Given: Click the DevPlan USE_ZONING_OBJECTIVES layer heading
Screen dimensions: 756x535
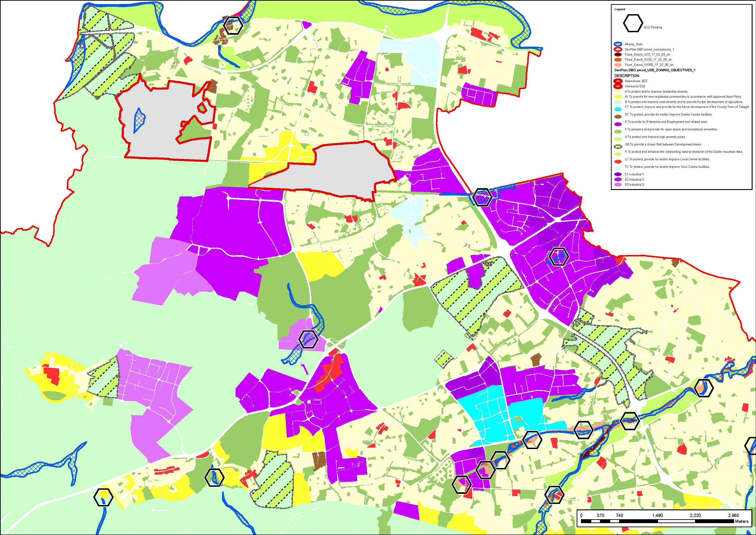Looking at the screenshot, I should 655,70.
